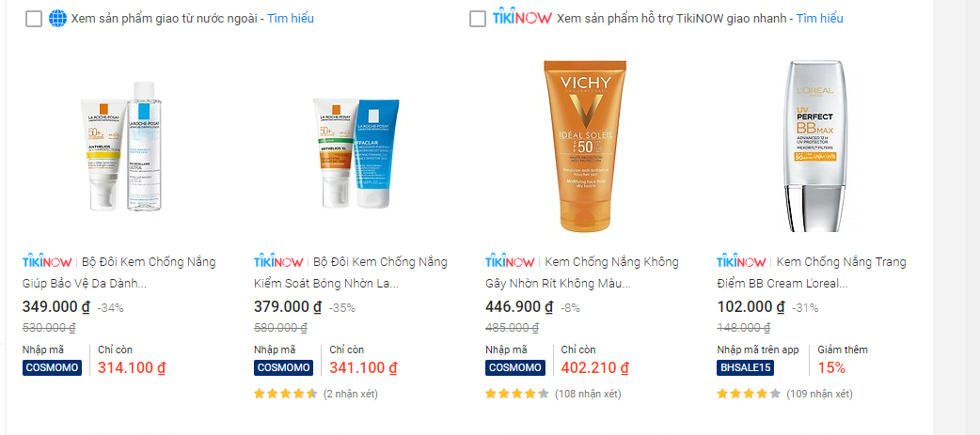
Task: Click BHSALE15 coupon code badge
Action: [745, 367]
